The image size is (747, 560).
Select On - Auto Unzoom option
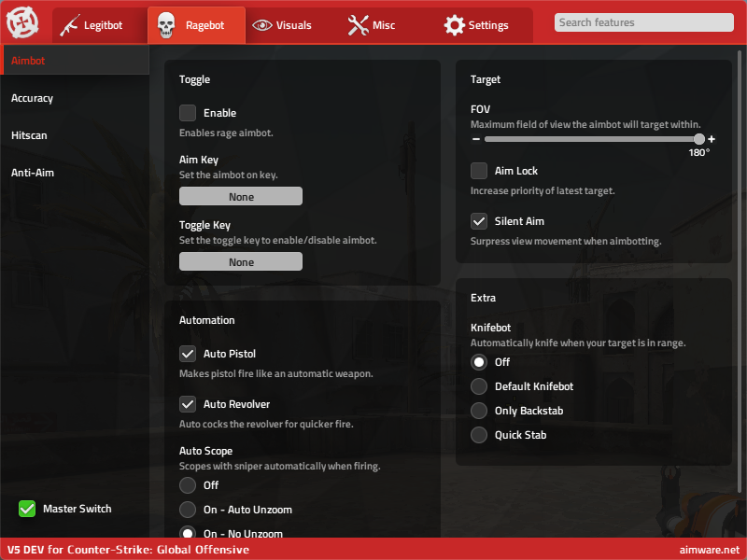[x=188, y=510]
